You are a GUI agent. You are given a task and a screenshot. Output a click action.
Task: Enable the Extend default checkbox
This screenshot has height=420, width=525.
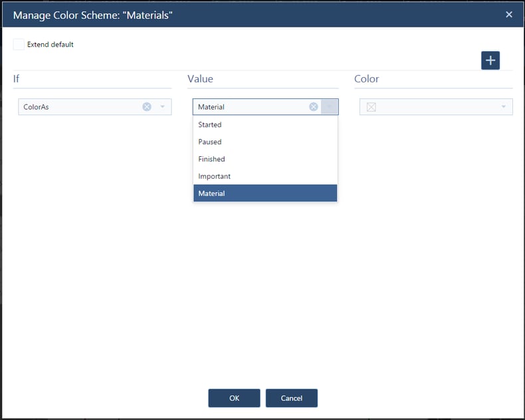[19, 45]
